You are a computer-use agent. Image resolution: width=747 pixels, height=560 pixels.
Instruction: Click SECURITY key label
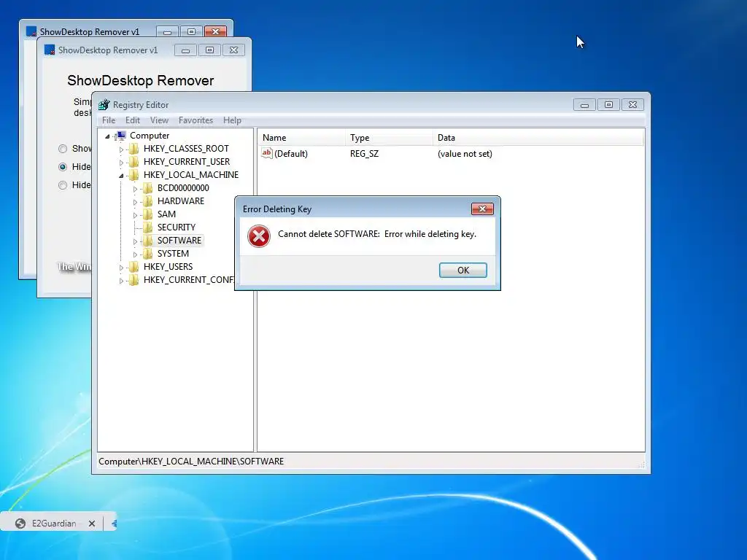177,227
